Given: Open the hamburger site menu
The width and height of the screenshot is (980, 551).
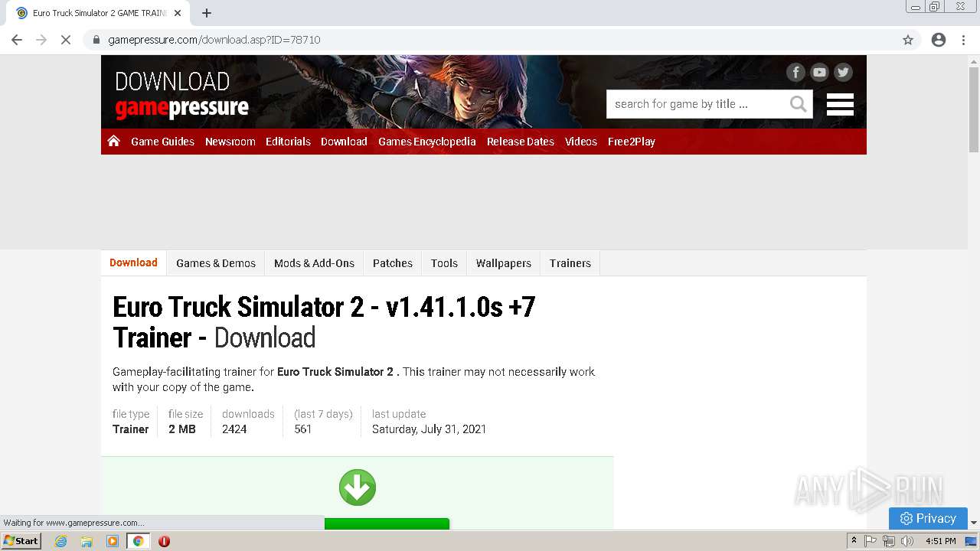Looking at the screenshot, I should (840, 104).
